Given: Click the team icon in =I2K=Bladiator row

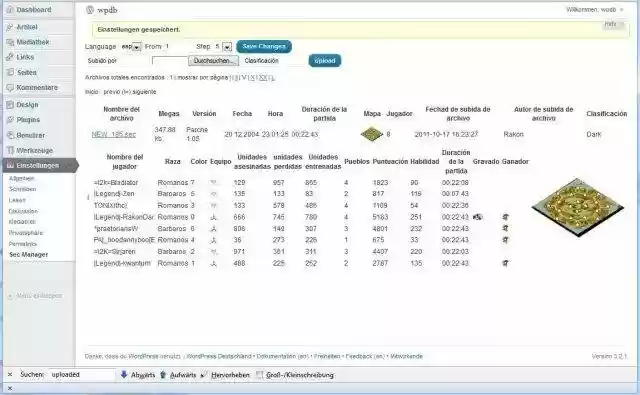Looking at the screenshot, I should coord(213,182).
